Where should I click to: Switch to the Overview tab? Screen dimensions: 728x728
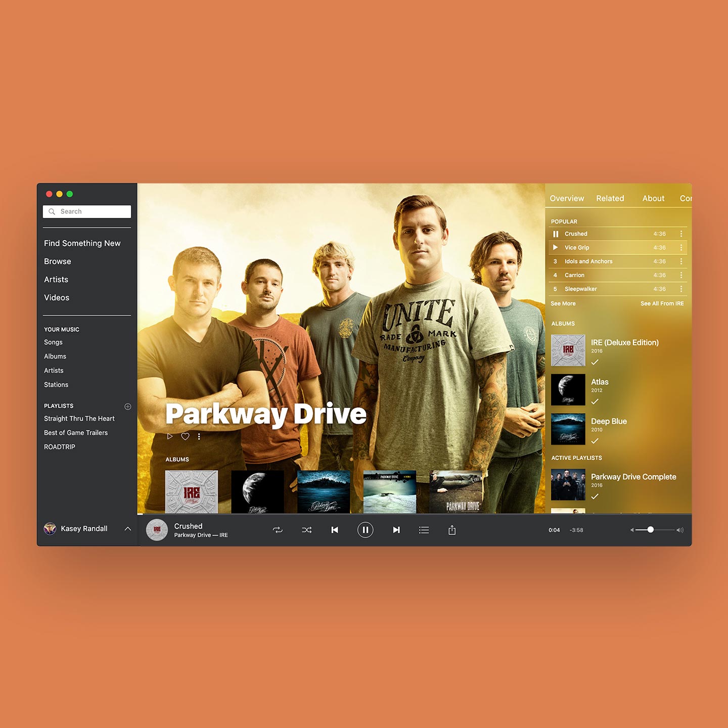coord(567,199)
